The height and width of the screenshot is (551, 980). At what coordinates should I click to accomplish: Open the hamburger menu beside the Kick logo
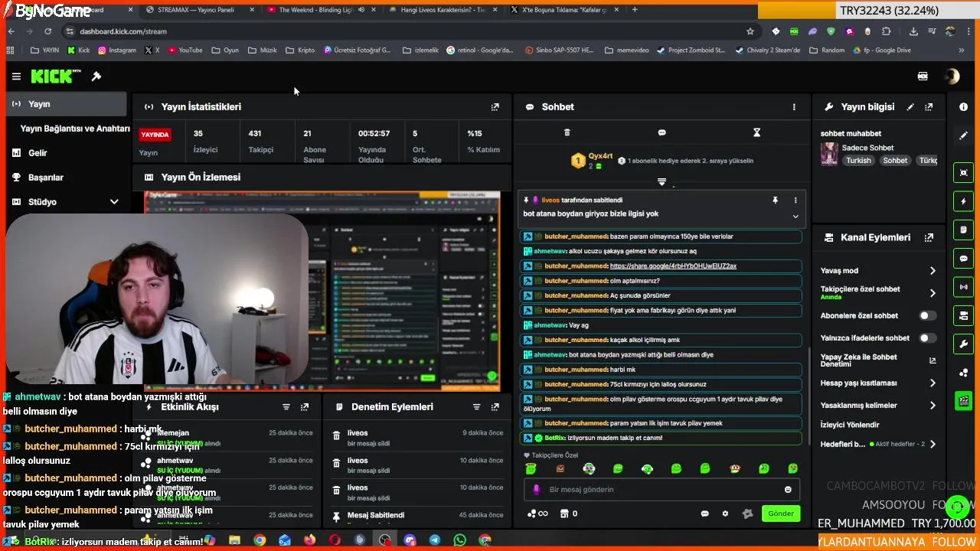(16, 77)
